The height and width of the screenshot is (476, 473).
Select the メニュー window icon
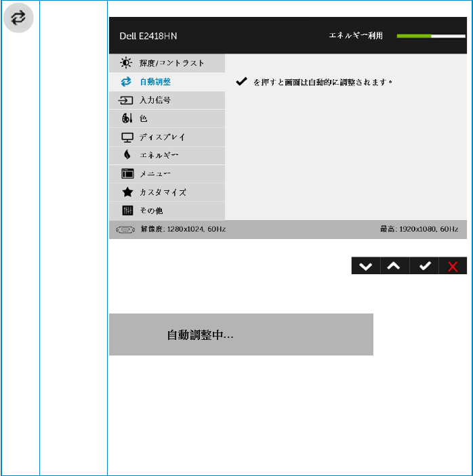coord(127,173)
